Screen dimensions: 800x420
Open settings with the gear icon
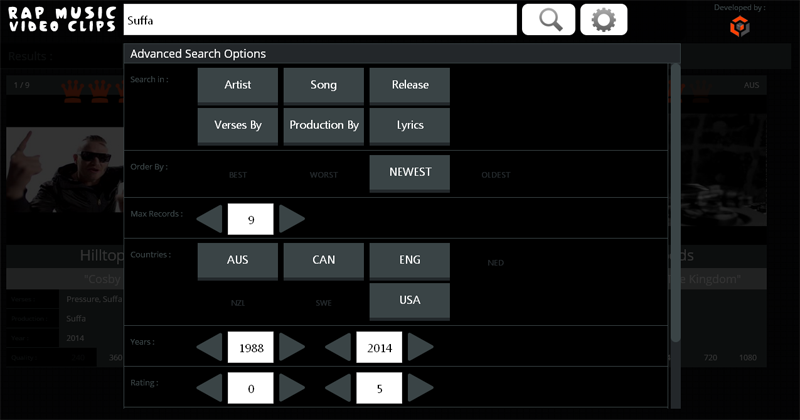pyautogui.click(x=604, y=20)
